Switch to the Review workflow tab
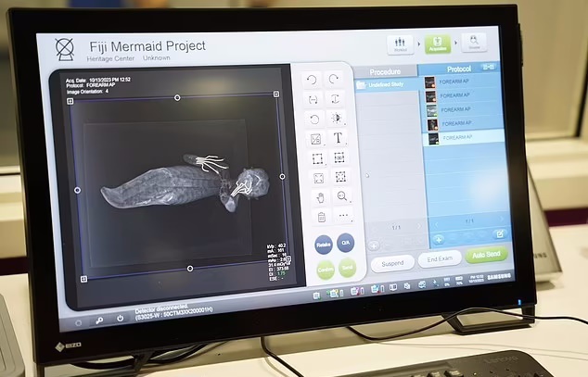This screenshot has width=588, height=377. tap(474, 44)
